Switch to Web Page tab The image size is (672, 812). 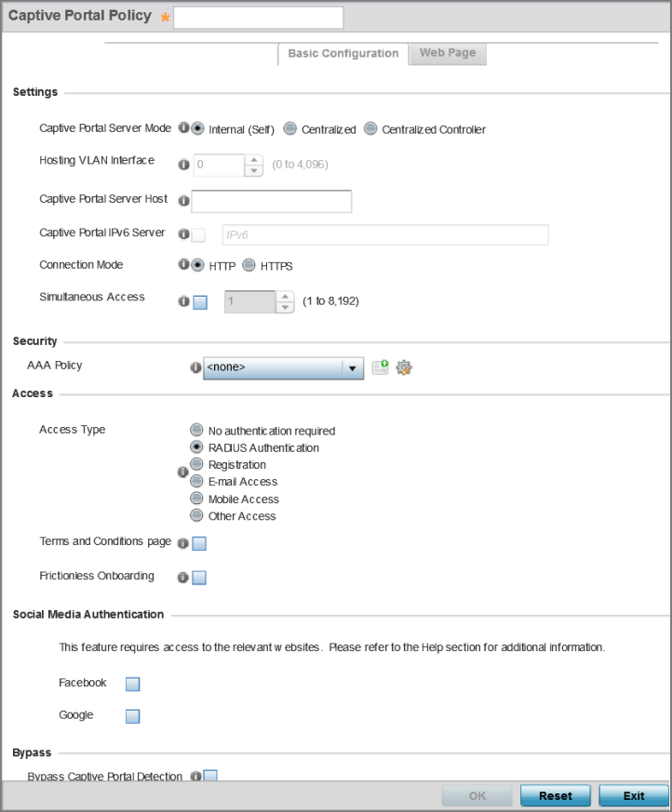(448, 53)
